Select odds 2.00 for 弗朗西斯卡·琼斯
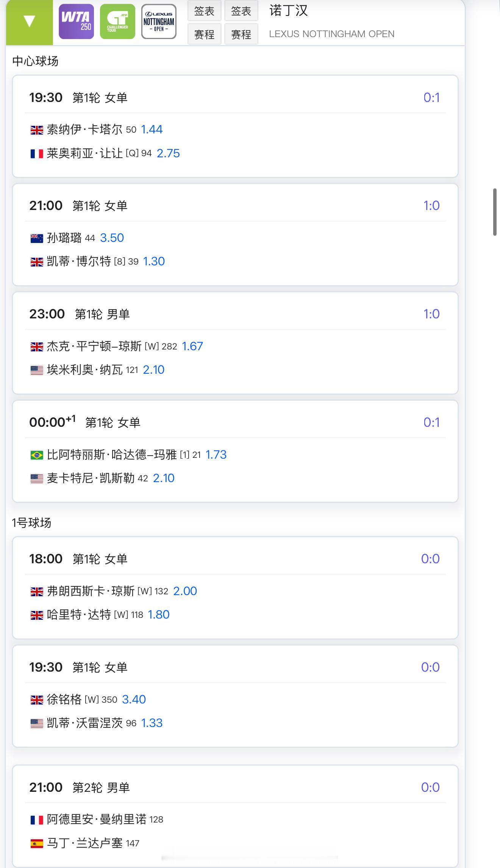The width and height of the screenshot is (500, 868). (185, 591)
